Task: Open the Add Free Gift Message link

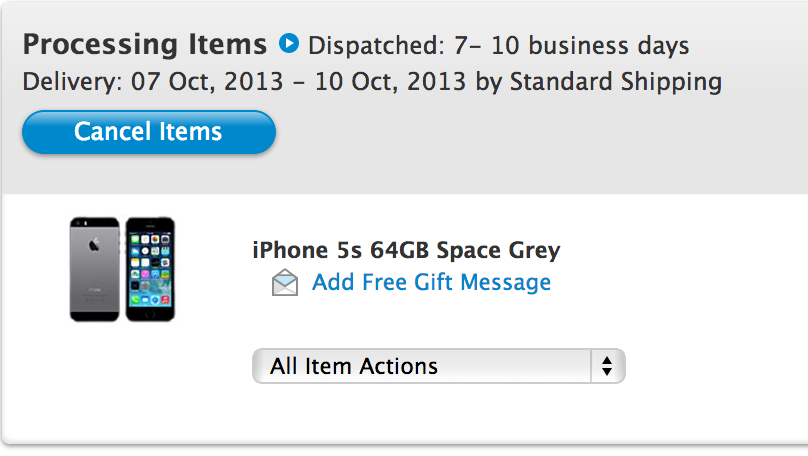Action: pyautogui.click(x=431, y=282)
